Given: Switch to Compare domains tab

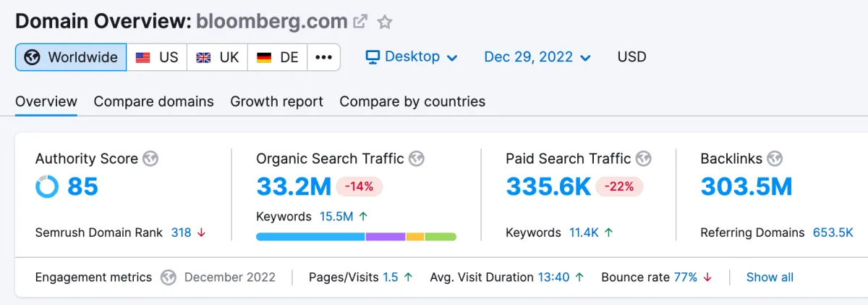Looking at the screenshot, I should tap(154, 101).
